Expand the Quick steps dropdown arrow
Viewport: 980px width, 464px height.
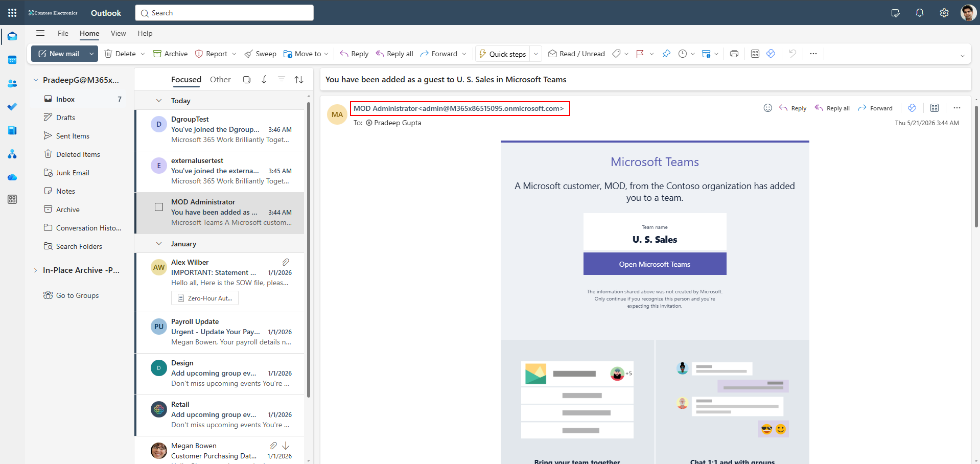(x=535, y=54)
